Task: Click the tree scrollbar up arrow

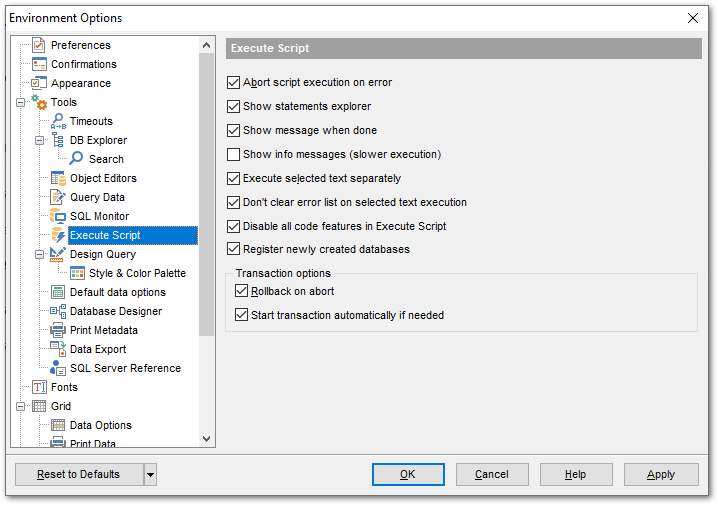Action: pyautogui.click(x=207, y=45)
